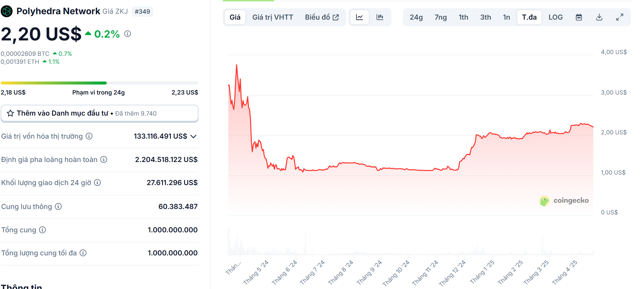Click the 24h price range progress bar
Image resolution: width=644 pixels, height=289 pixels.
point(99,83)
